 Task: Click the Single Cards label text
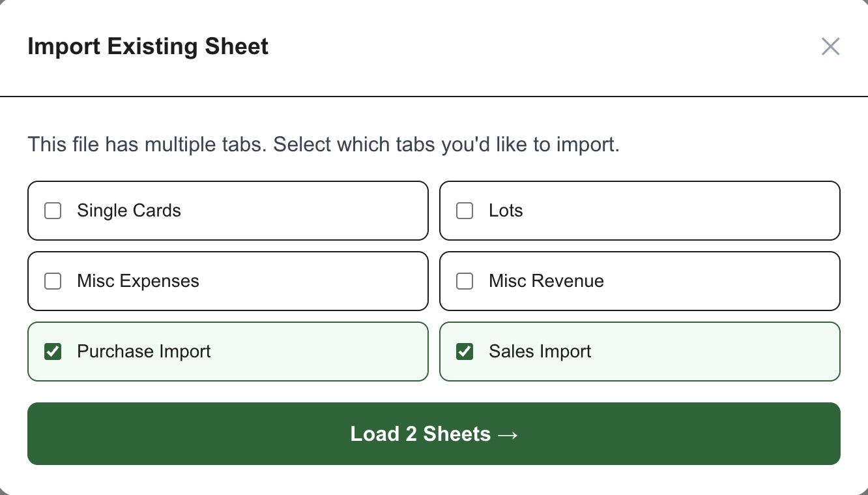pos(129,211)
